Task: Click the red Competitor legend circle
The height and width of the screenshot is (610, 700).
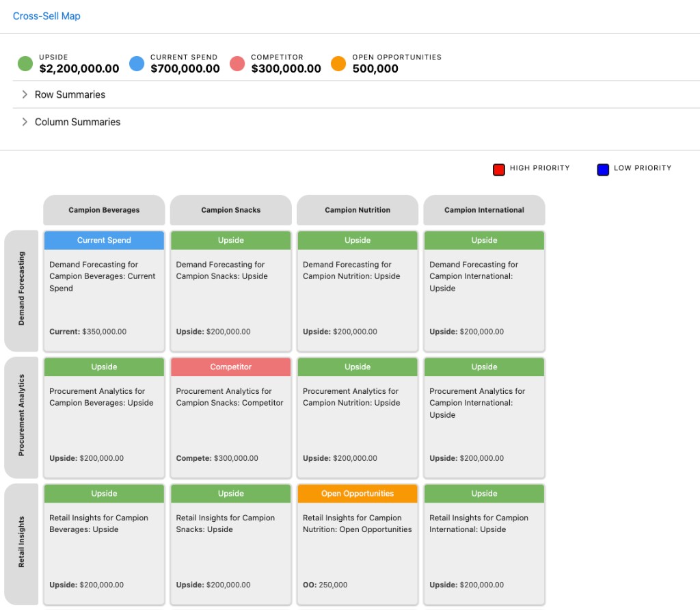Action: (x=237, y=64)
